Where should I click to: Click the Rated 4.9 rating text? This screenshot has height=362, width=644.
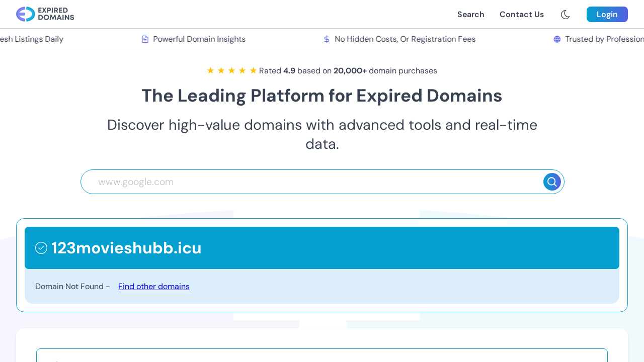click(x=348, y=71)
